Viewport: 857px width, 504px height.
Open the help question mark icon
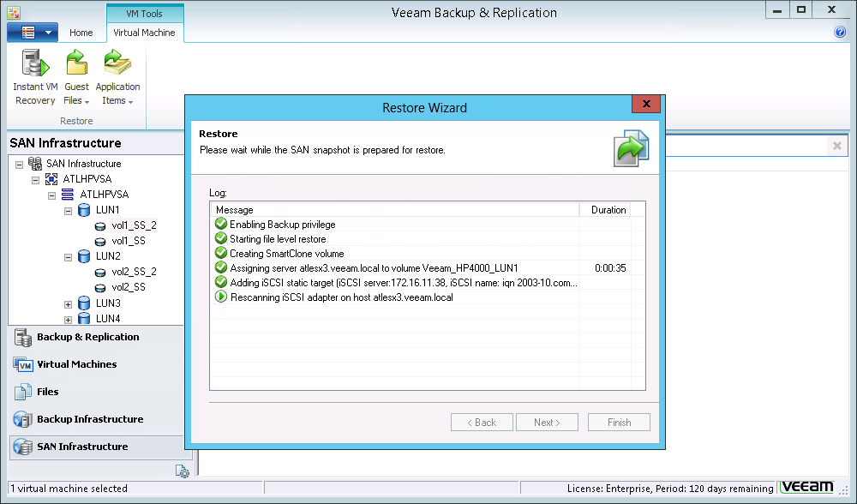pyautogui.click(x=840, y=32)
